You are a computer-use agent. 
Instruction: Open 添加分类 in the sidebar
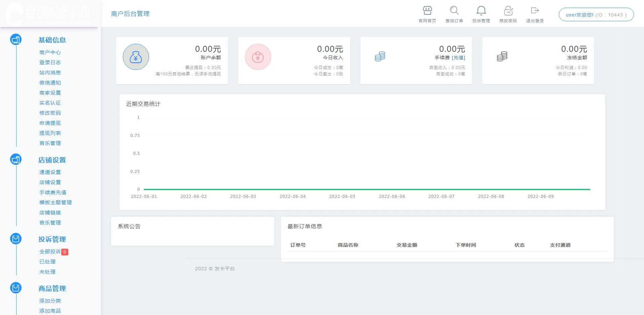(50, 301)
